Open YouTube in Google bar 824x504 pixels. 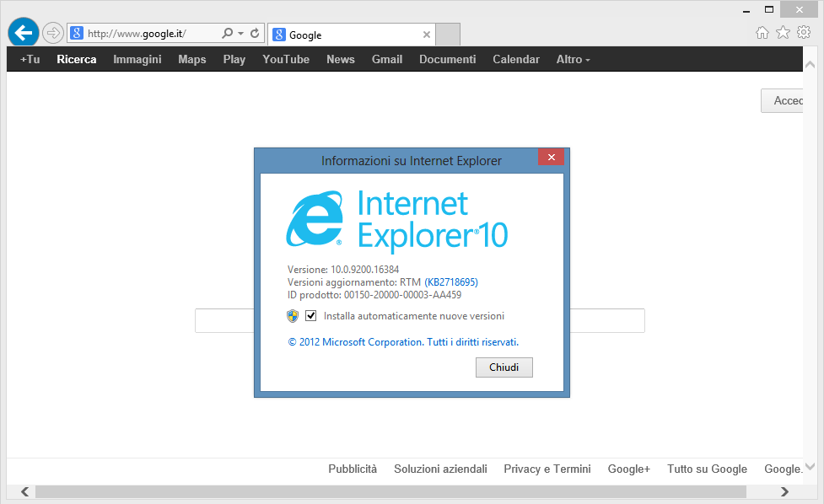click(x=286, y=59)
